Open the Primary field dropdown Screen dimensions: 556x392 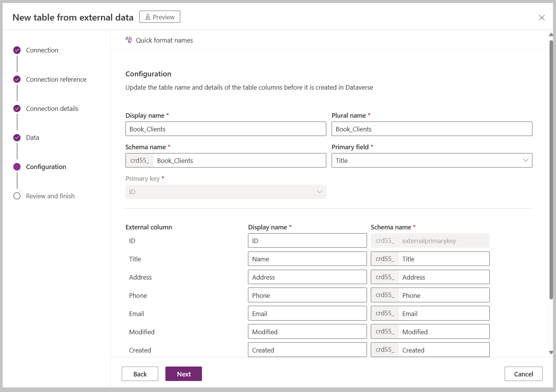432,160
